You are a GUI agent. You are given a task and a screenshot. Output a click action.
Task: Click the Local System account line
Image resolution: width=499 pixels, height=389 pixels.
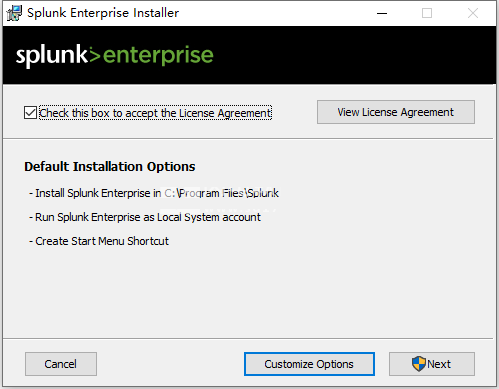(145, 217)
